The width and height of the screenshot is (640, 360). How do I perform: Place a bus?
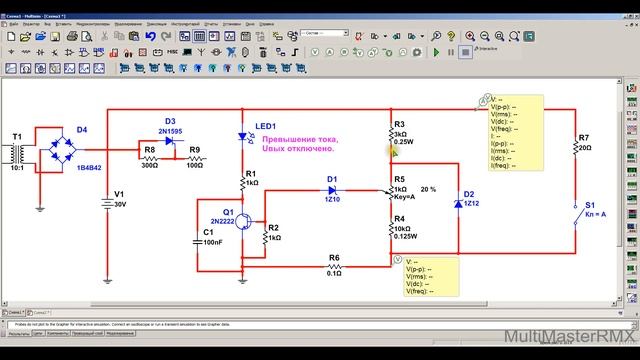[295, 52]
